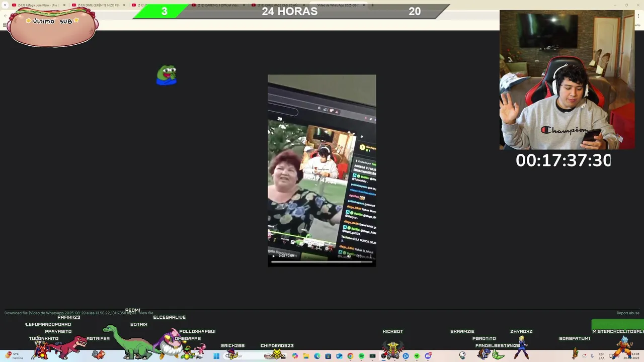This screenshot has width=644, height=362.
Task: Click the SKRAMZIE chat name
Action: coord(462,331)
